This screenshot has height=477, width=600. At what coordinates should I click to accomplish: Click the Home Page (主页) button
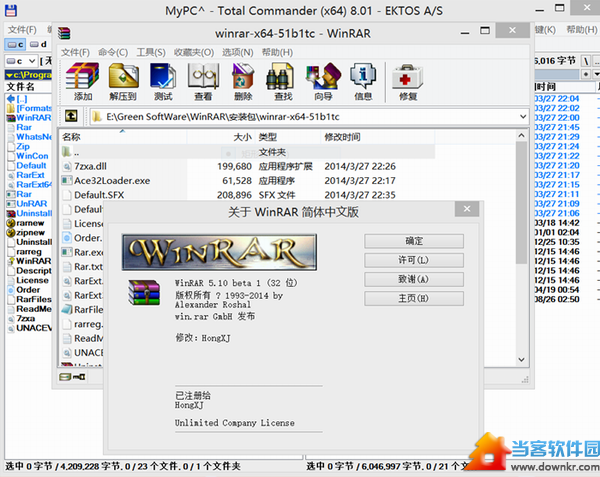click(414, 298)
